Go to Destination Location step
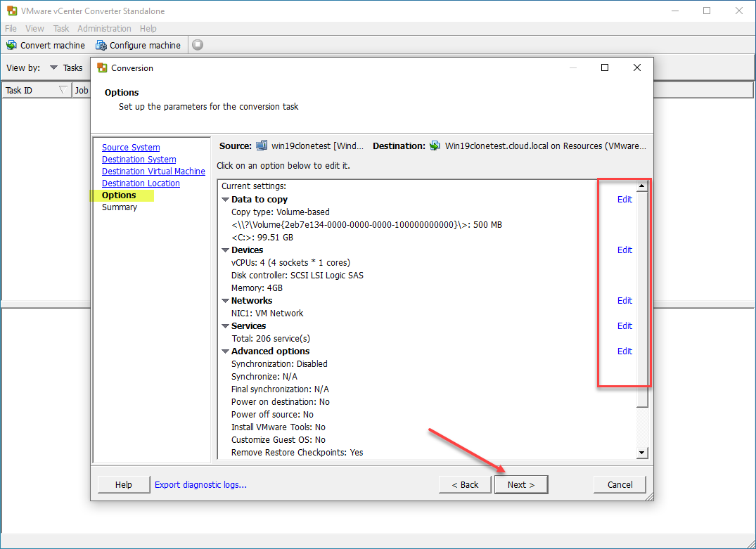756x549 pixels. [x=141, y=183]
